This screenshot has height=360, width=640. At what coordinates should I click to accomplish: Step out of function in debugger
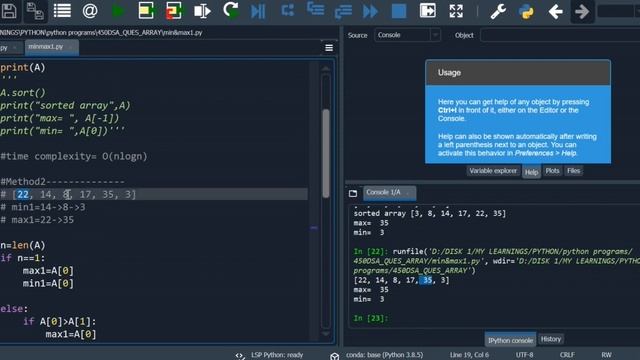coord(343,12)
